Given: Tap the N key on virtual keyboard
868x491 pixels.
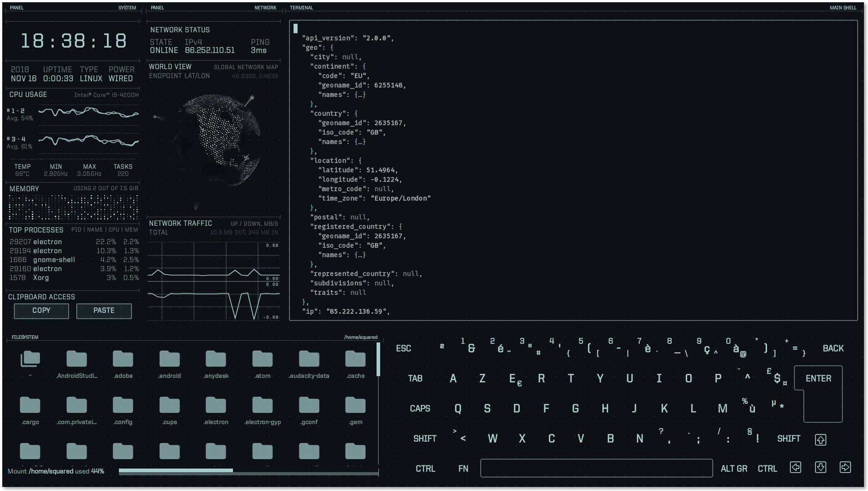Looking at the screenshot, I should [x=640, y=438].
